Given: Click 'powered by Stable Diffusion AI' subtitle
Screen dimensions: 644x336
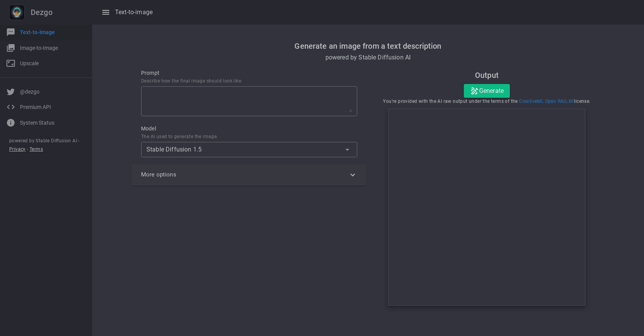Looking at the screenshot, I should tap(368, 57).
